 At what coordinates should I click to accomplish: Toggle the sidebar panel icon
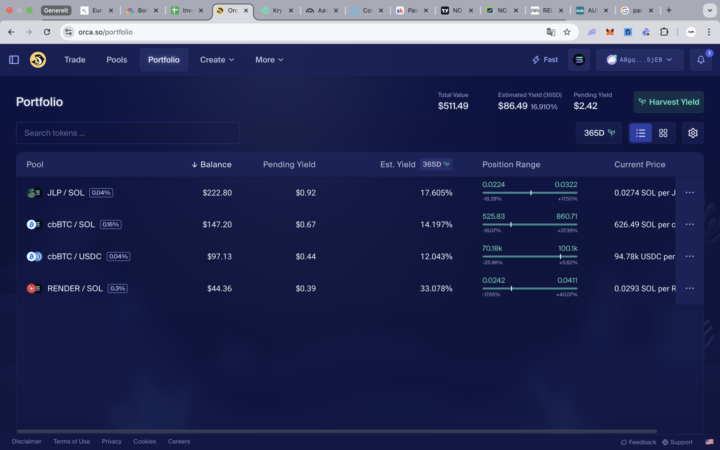coord(14,60)
